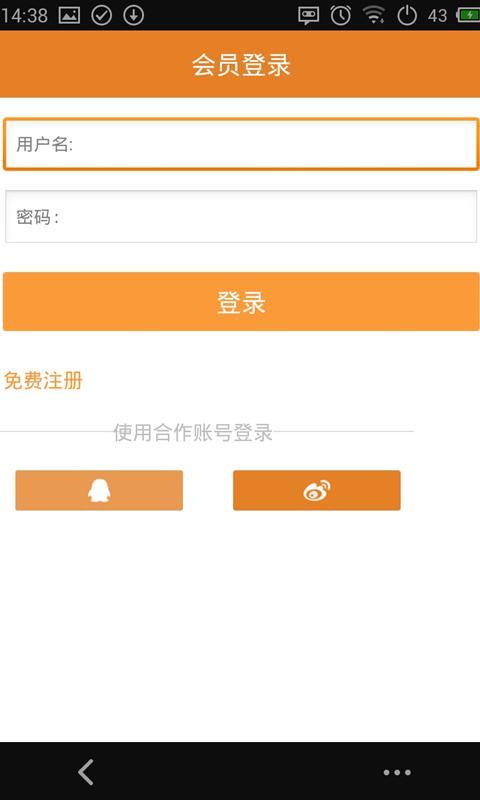Tap the checkmark circle notification icon
The height and width of the screenshot is (800, 480).
coord(102,15)
